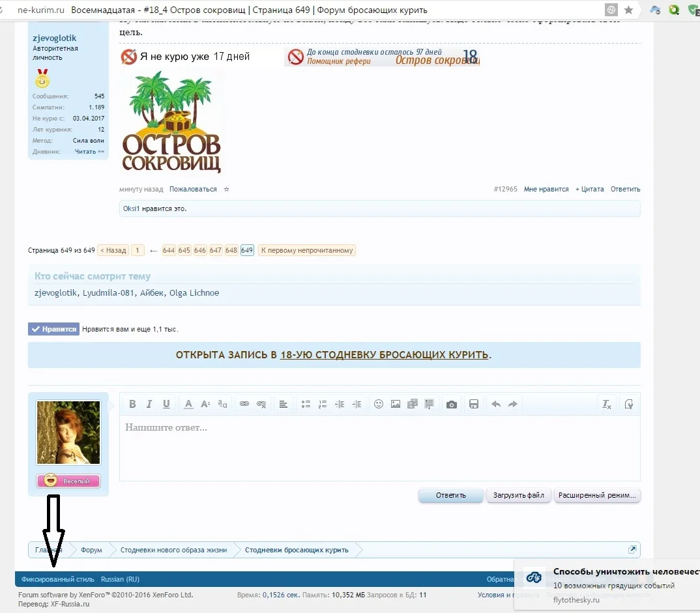
Task: Redo the last edit in the editor
Action: tap(512, 404)
